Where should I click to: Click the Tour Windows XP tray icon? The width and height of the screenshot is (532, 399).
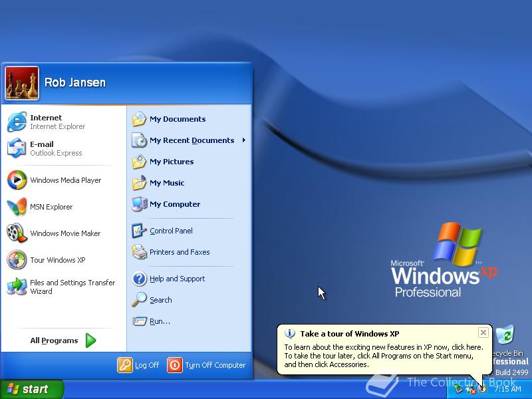(482, 389)
